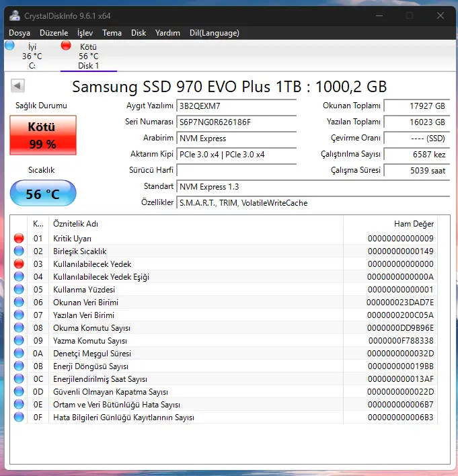Screen dimensions: 458x476
Task: Click the blue status dot for drive C:
Action: 9,46
